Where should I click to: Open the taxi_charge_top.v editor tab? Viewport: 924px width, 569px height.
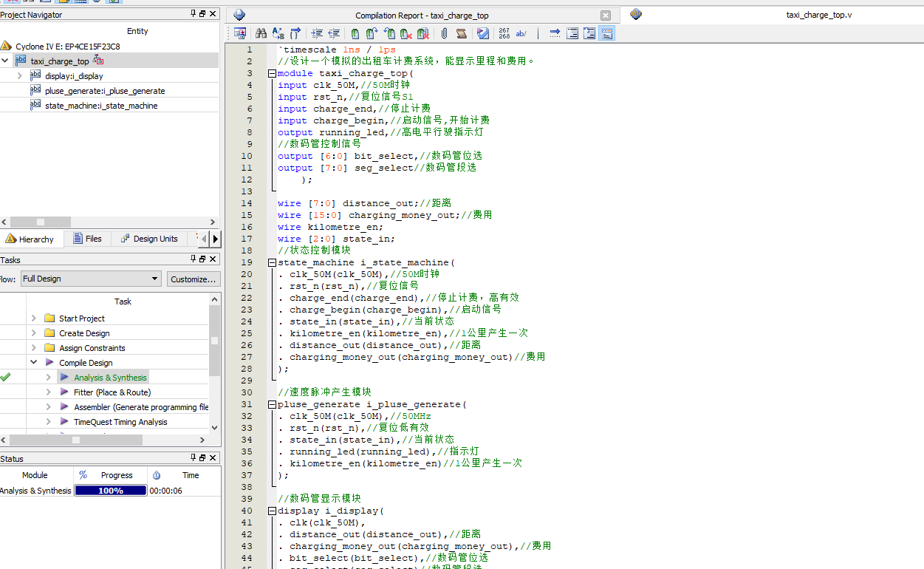772,15
